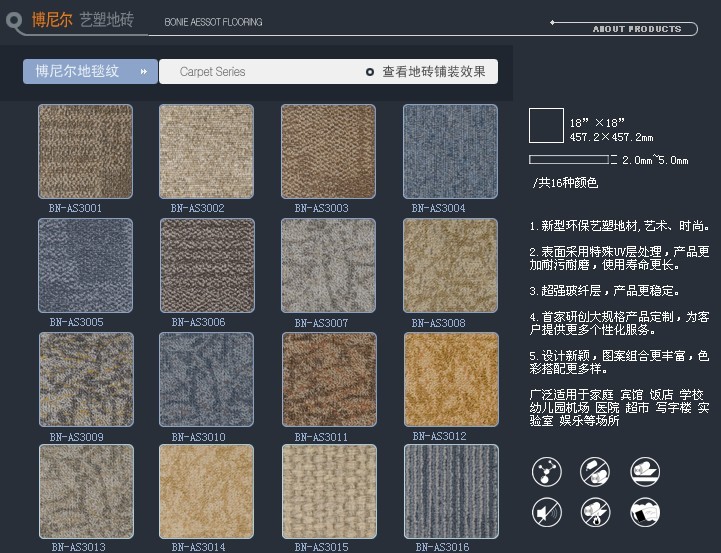Click the hand wiping easy-clean icon
The image size is (721, 553).
click(645, 513)
